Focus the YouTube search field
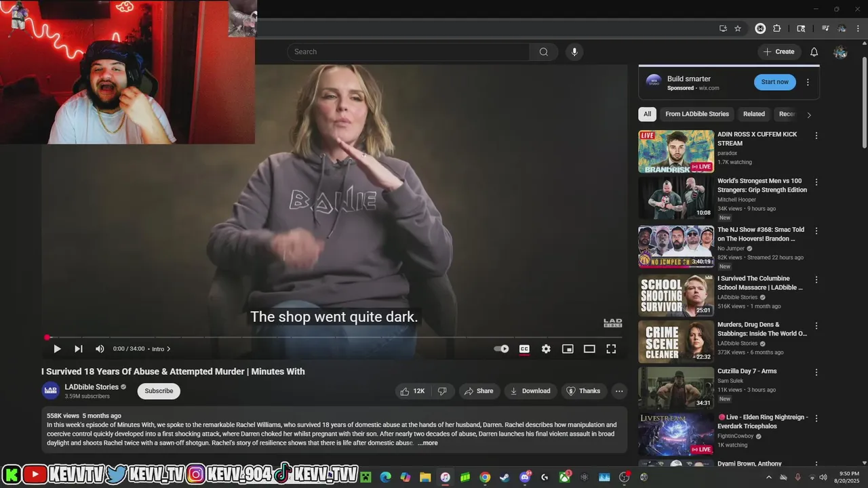Screen dimensions: 868x488 pos(408,52)
